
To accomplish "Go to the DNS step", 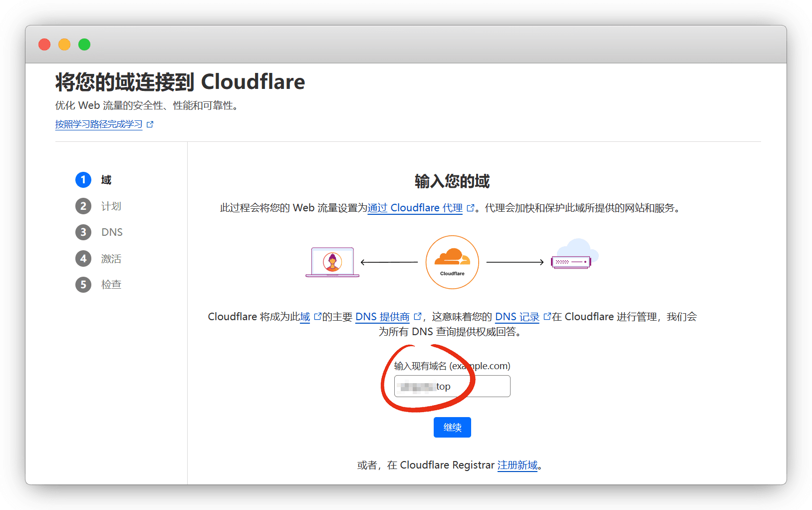I will [112, 232].
